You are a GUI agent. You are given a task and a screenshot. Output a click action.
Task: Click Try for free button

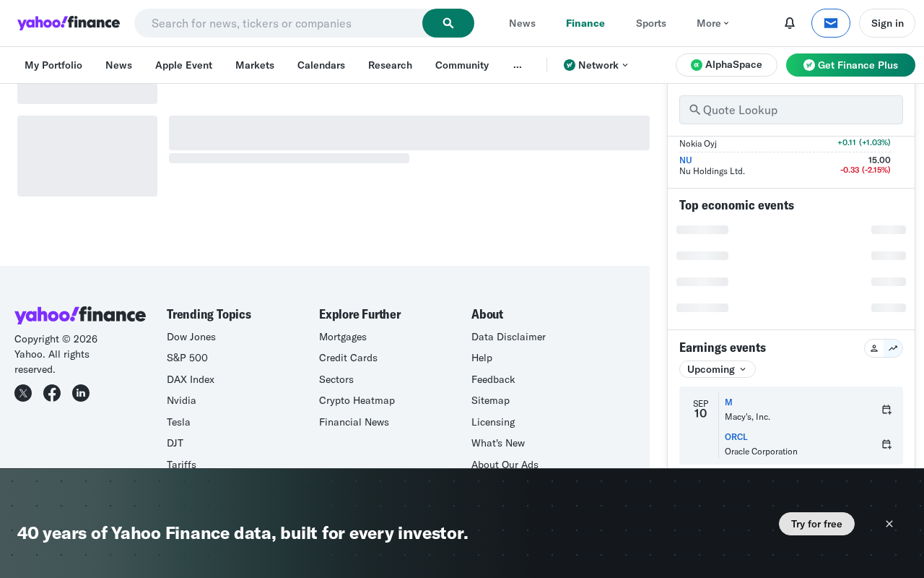816,524
